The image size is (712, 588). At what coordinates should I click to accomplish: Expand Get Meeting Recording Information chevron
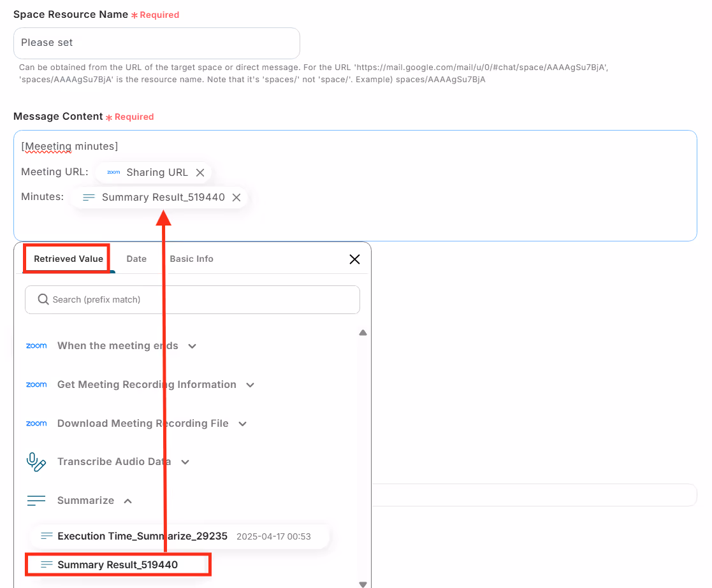click(251, 385)
